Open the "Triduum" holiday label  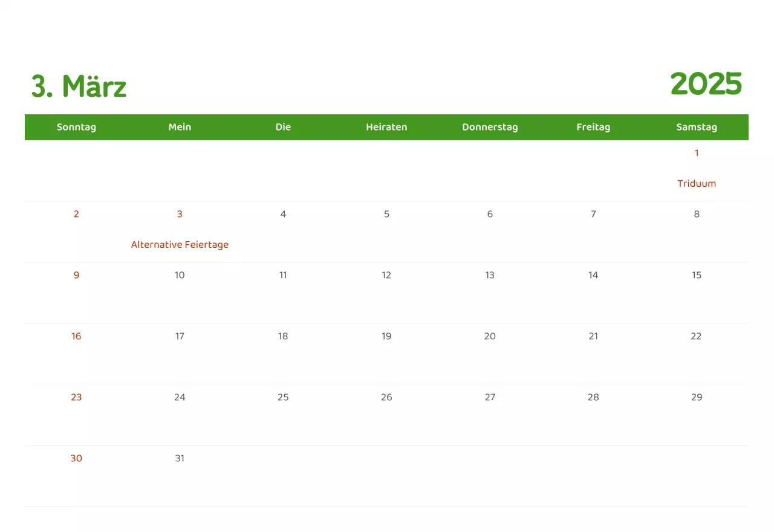(x=697, y=184)
